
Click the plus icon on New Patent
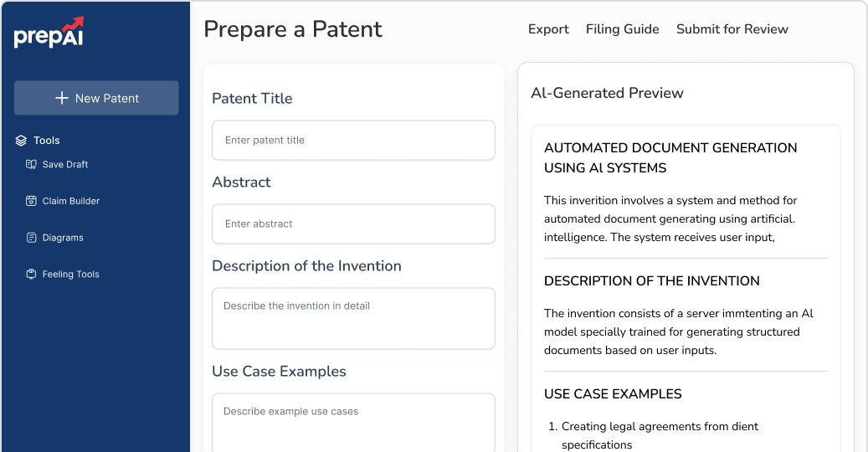61,98
